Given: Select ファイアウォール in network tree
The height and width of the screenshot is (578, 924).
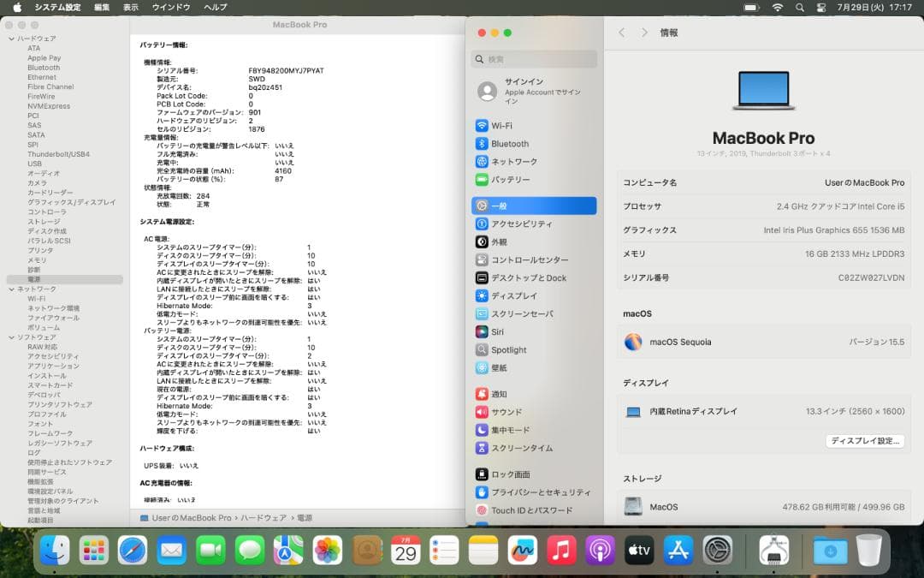Looking at the screenshot, I should tap(53, 318).
